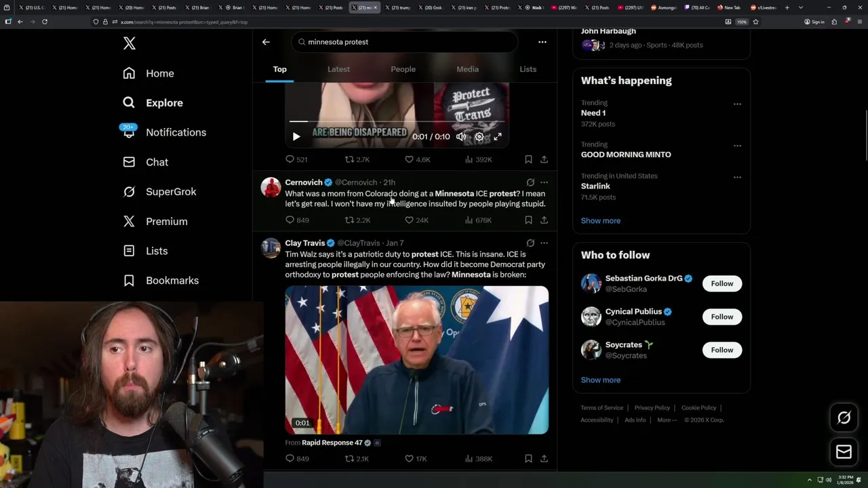
Task: Switch to the Latest tab
Action: (338, 69)
